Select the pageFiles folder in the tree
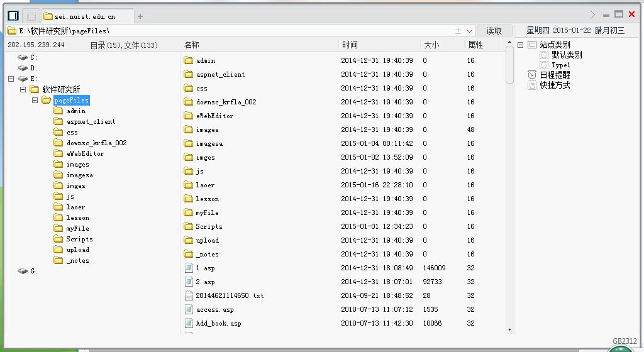 click(x=72, y=100)
